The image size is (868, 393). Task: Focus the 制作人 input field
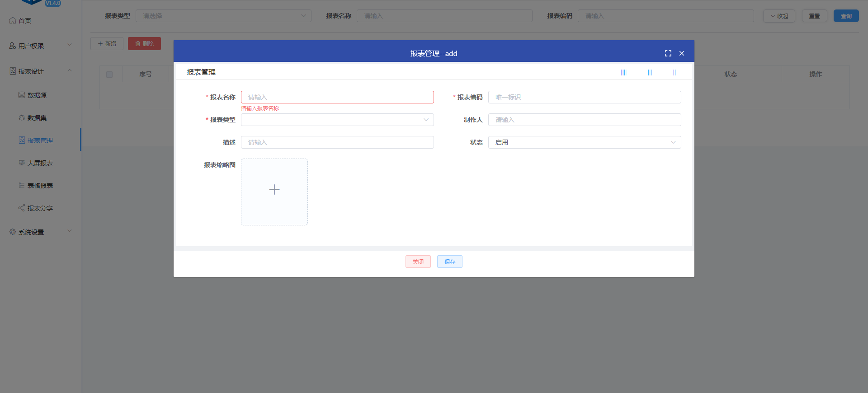click(x=585, y=120)
